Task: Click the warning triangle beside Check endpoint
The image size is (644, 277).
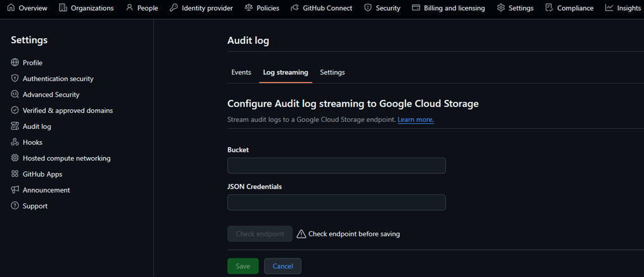Action: pos(301,234)
